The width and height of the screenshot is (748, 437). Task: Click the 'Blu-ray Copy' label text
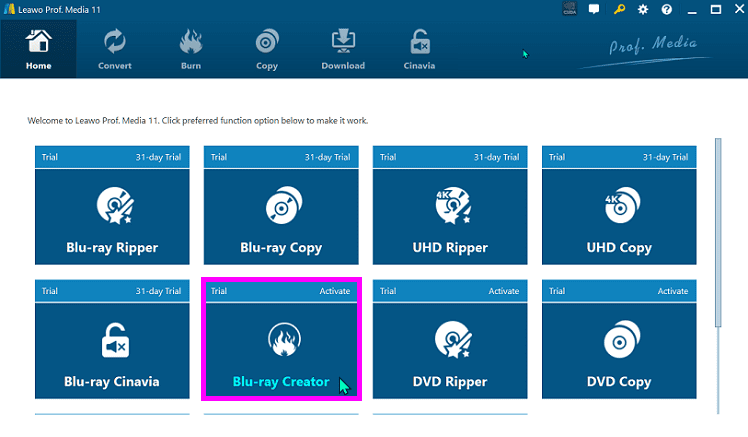coord(281,248)
